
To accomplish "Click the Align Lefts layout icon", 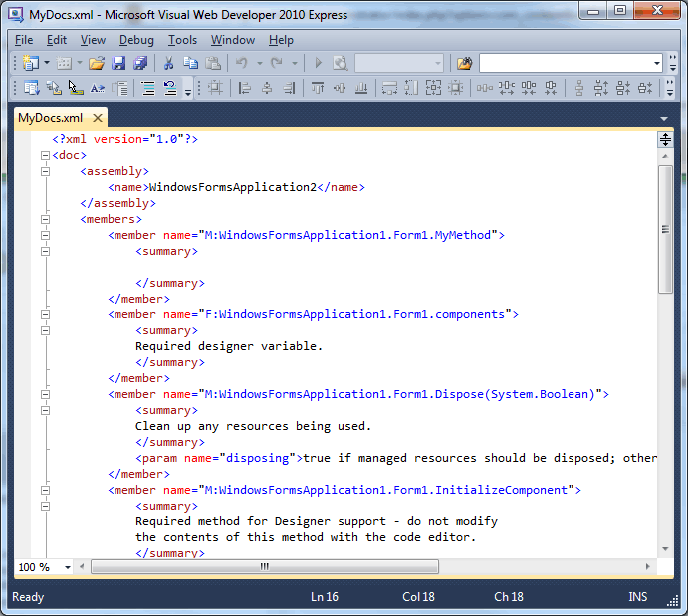I will point(244,88).
